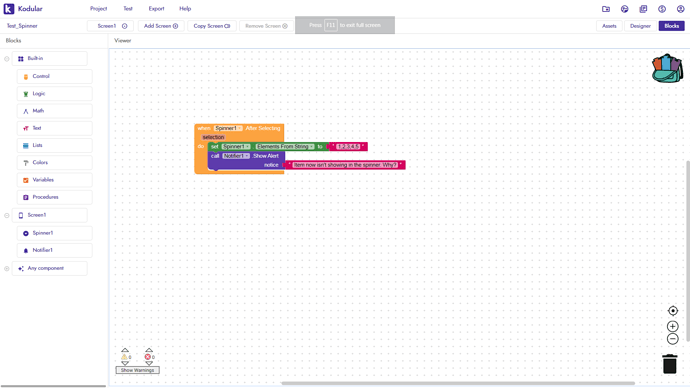Select the Control blocks category
Image resolution: width=690 pixels, height=388 pixels.
(x=55, y=76)
